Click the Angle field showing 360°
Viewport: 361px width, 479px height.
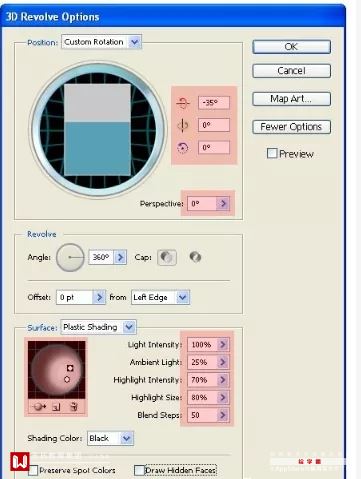coord(101,257)
